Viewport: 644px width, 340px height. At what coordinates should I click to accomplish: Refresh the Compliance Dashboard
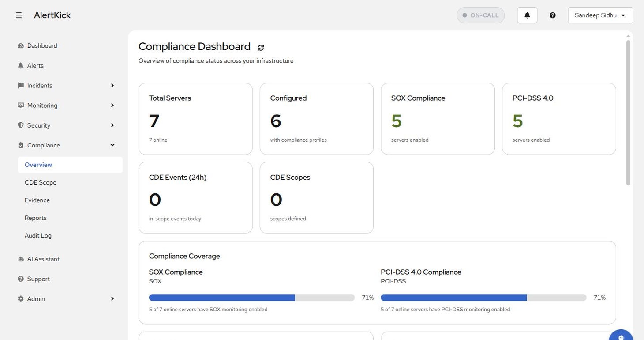click(261, 48)
